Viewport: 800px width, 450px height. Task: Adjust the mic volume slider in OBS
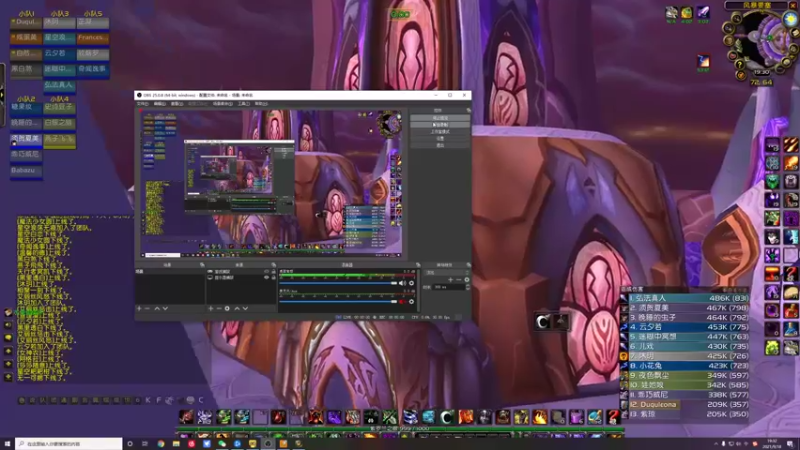338,302
